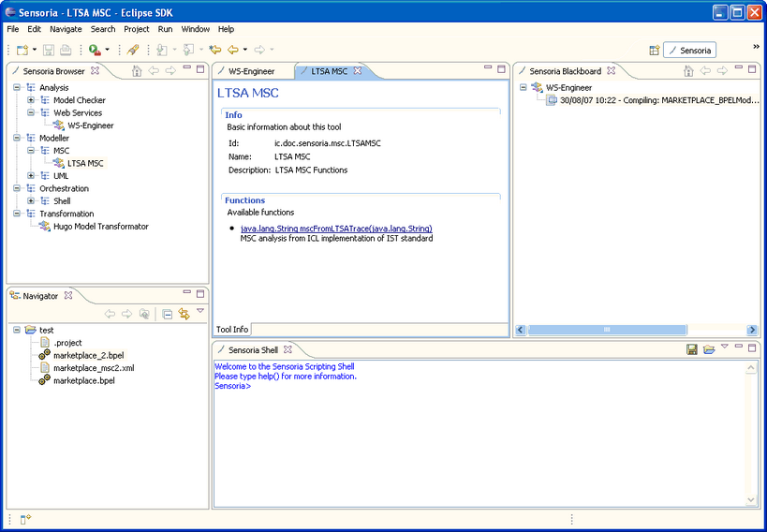
Task: Collapse the Analysis tree node
Action: [x=17, y=88]
